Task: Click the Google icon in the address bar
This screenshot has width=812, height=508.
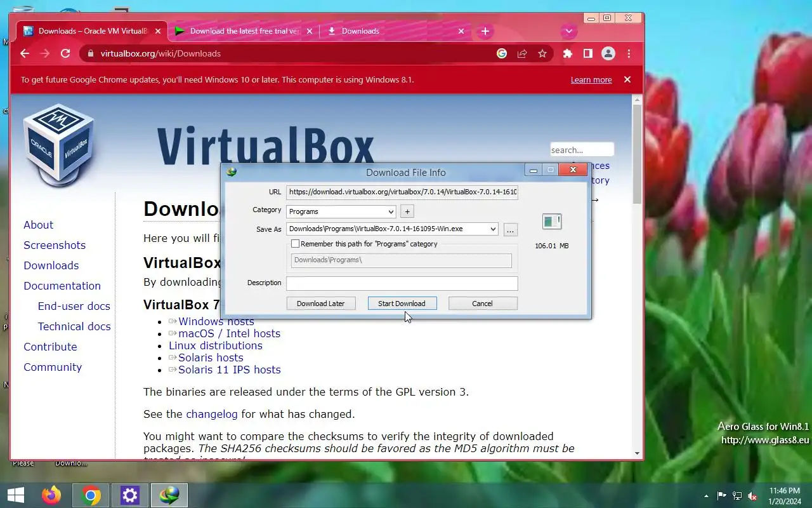Action: [x=502, y=54]
